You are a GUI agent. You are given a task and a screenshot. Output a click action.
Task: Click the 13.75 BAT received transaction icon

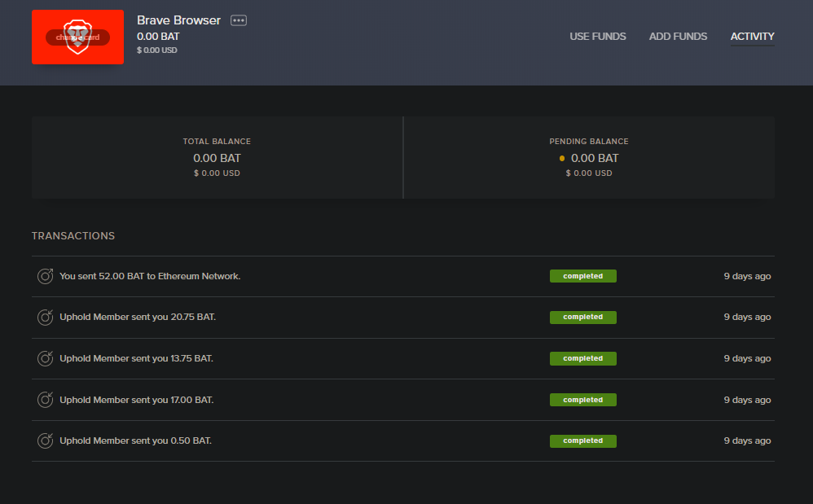(45, 358)
